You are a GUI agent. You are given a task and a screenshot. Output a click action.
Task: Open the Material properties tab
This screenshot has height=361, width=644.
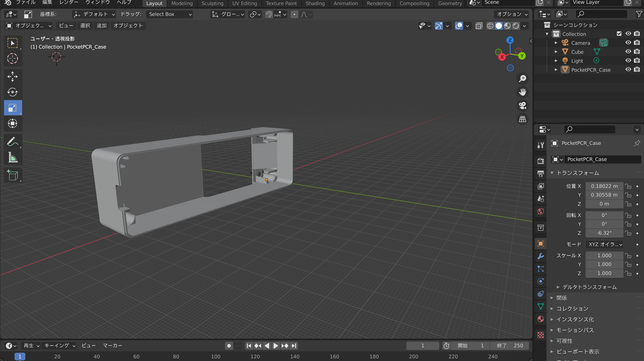pos(540,319)
